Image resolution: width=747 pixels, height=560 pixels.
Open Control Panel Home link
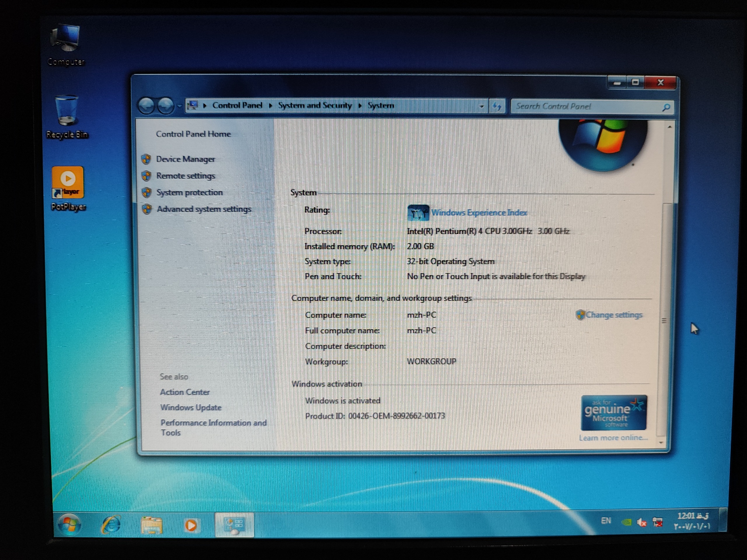coord(193,134)
